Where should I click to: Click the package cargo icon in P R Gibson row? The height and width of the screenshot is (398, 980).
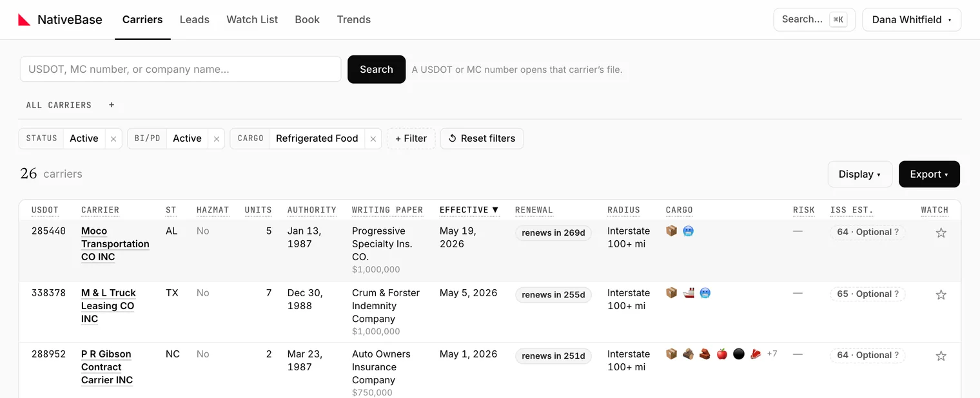[671, 354]
